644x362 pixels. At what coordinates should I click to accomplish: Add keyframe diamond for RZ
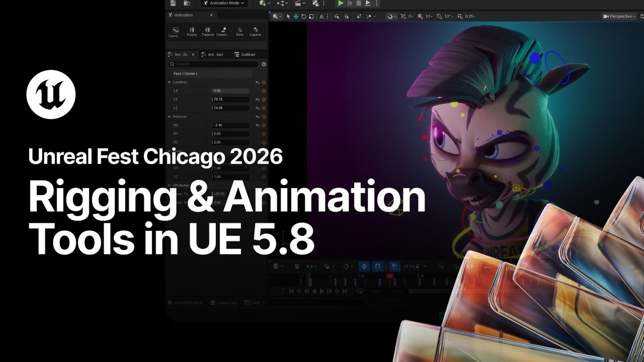(264, 142)
